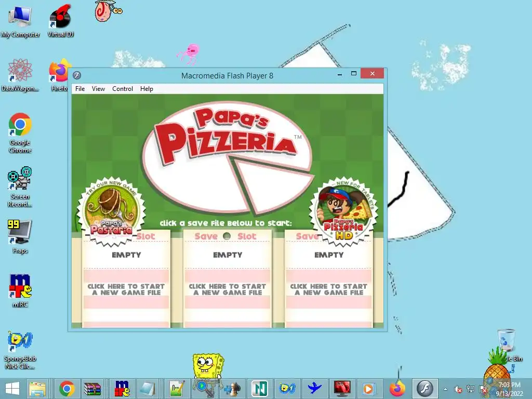This screenshot has width=532, height=399.
Task: Click the muted volume tray icon
Action: coord(458,389)
